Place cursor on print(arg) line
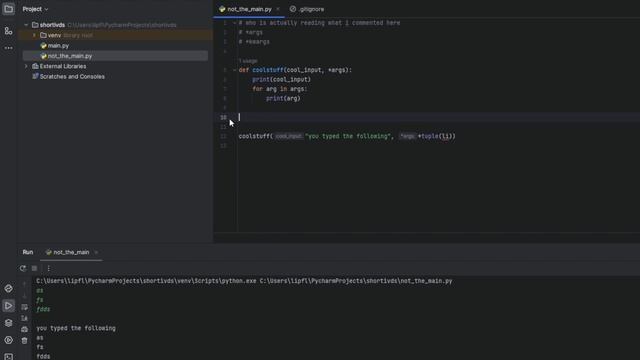The height and width of the screenshot is (360, 640). click(x=283, y=98)
